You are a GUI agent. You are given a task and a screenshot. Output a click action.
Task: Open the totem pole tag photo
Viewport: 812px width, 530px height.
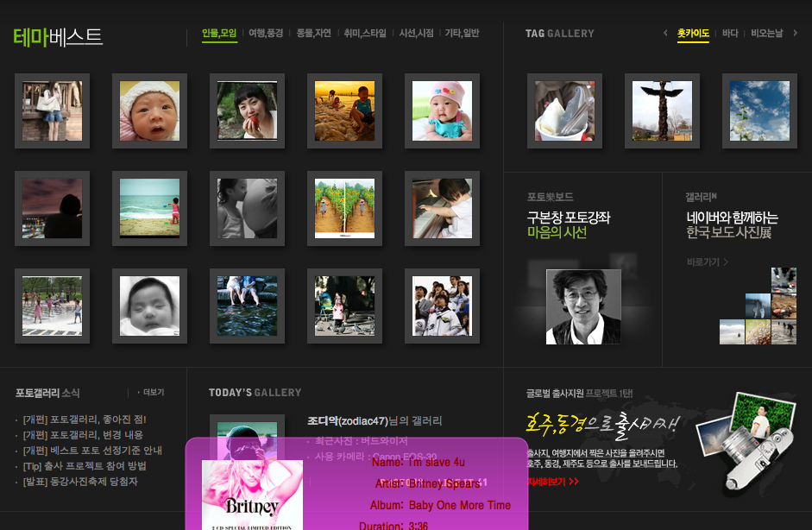pos(662,110)
